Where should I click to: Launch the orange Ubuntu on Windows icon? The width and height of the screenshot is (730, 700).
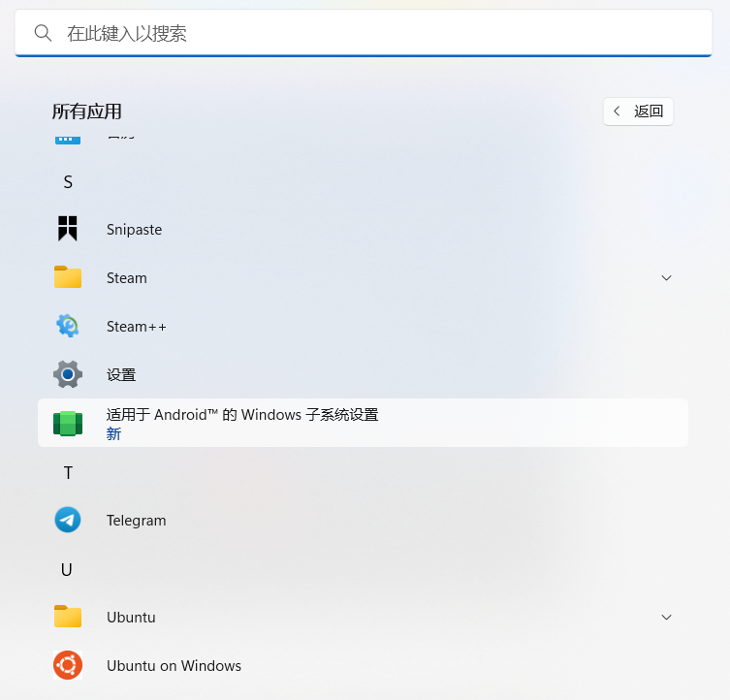68,665
